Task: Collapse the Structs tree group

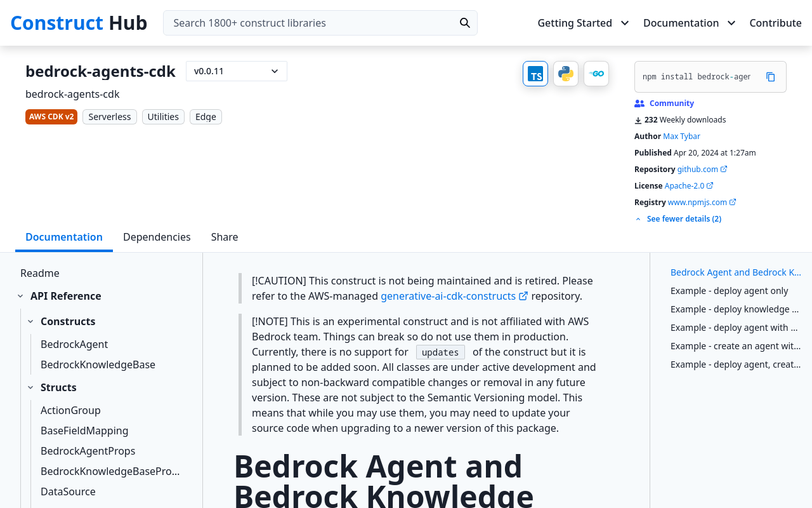Action: [30, 387]
